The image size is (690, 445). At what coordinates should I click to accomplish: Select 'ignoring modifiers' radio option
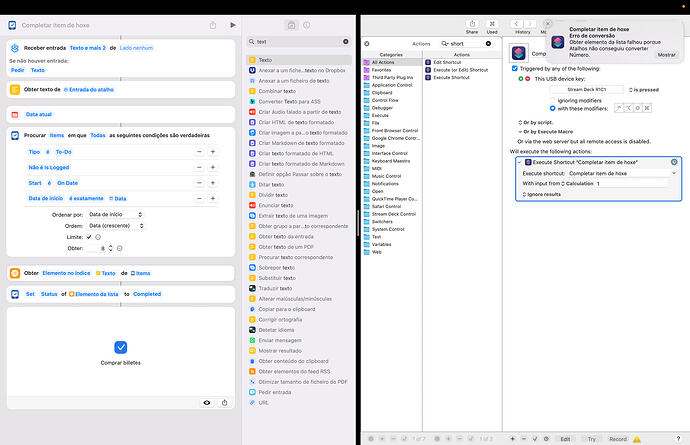552,100
